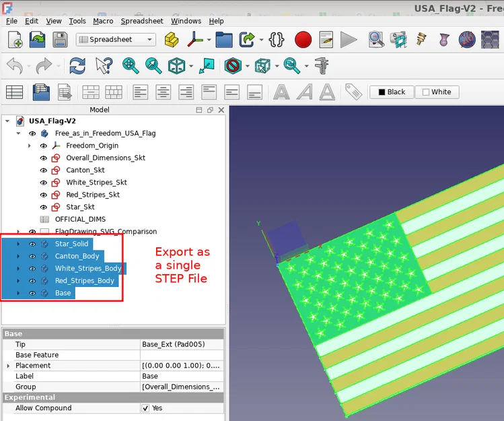Click the measure distance caliper icon
Screen dimensions: 504x421
tap(322, 65)
